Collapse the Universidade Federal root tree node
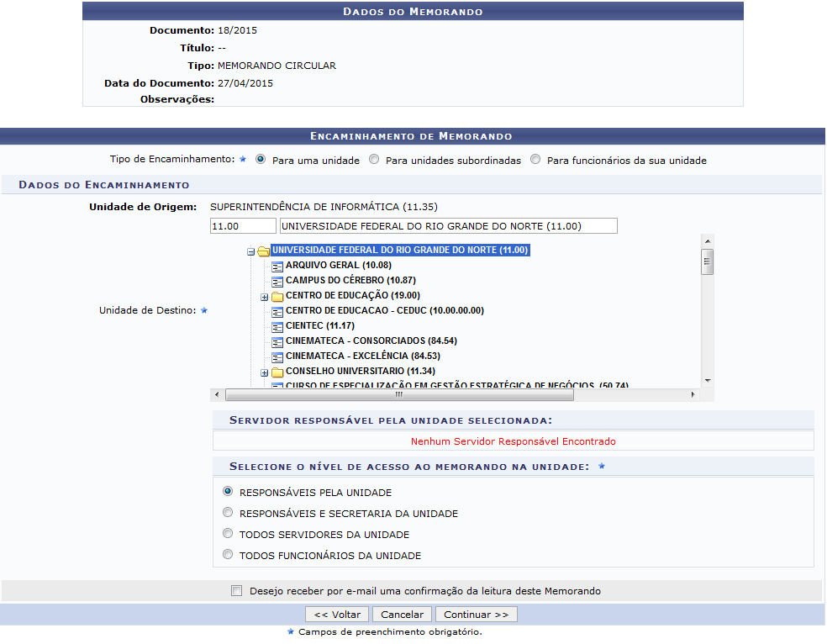Image resolution: width=827 pixels, height=644 pixels. [x=250, y=251]
